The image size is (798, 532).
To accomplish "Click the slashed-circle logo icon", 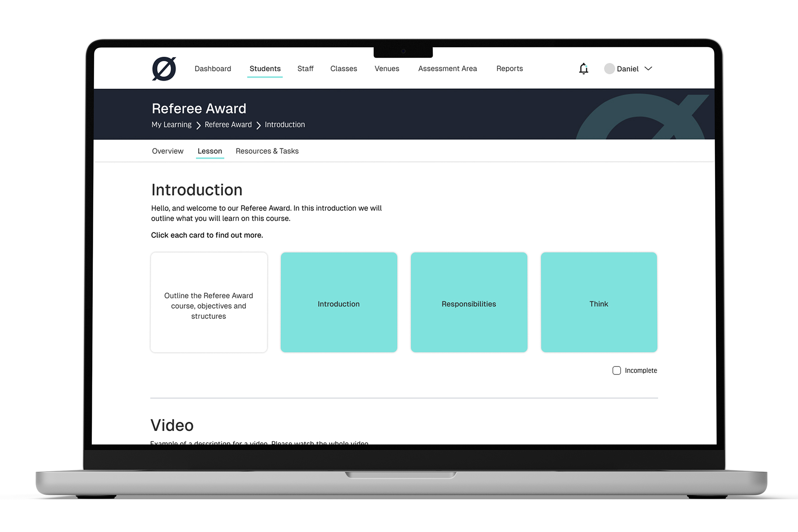I will pos(164,68).
